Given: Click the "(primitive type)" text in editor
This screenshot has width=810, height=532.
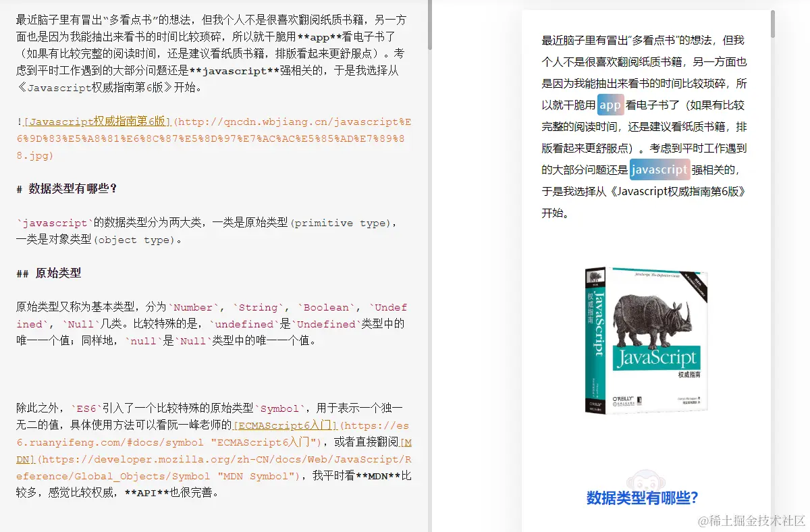Looking at the screenshot, I should coord(340,223).
